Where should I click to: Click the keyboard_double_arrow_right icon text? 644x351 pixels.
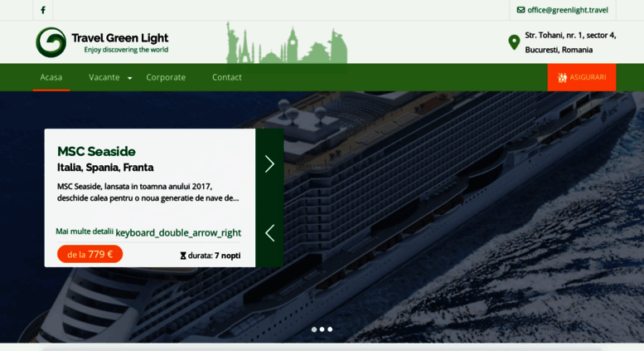178,232
